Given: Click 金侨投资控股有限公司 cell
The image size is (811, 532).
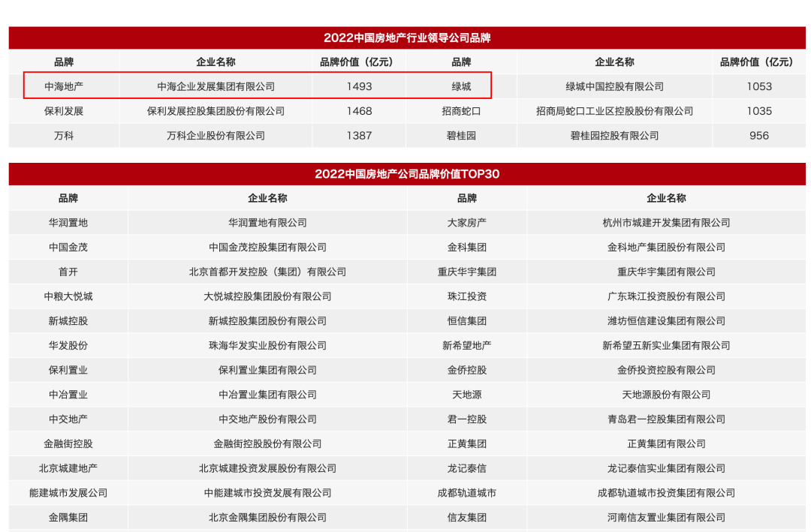Looking at the screenshot, I should (x=666, y=370).
